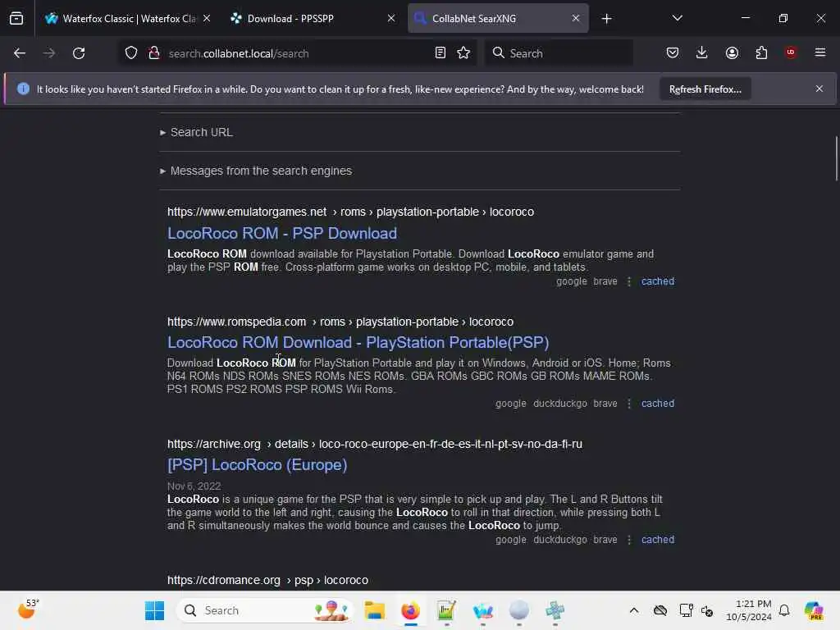Open more options dots for archive.org result

pos(629,540)
